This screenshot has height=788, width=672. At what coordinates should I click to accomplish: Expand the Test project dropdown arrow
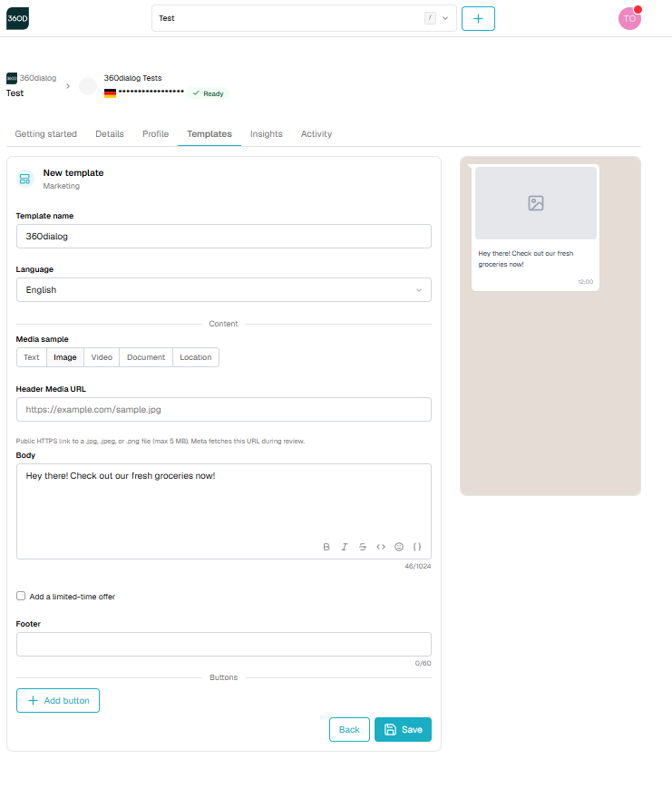[445, 18]
